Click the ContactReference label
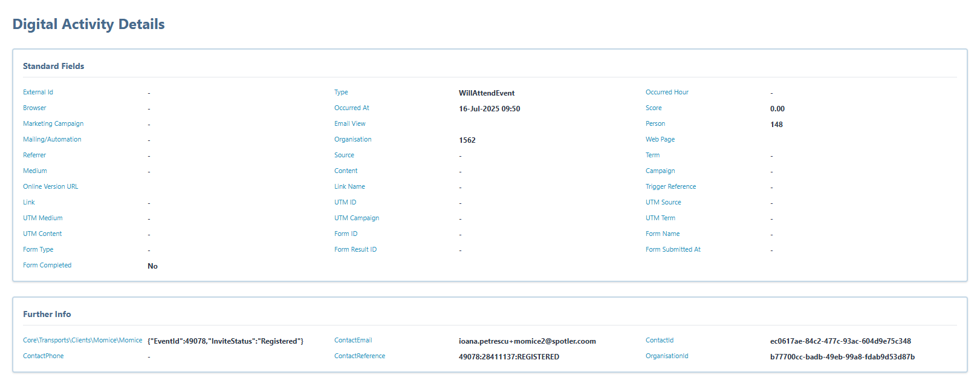Viewport: 980px width, 386px height. [360, 356]
